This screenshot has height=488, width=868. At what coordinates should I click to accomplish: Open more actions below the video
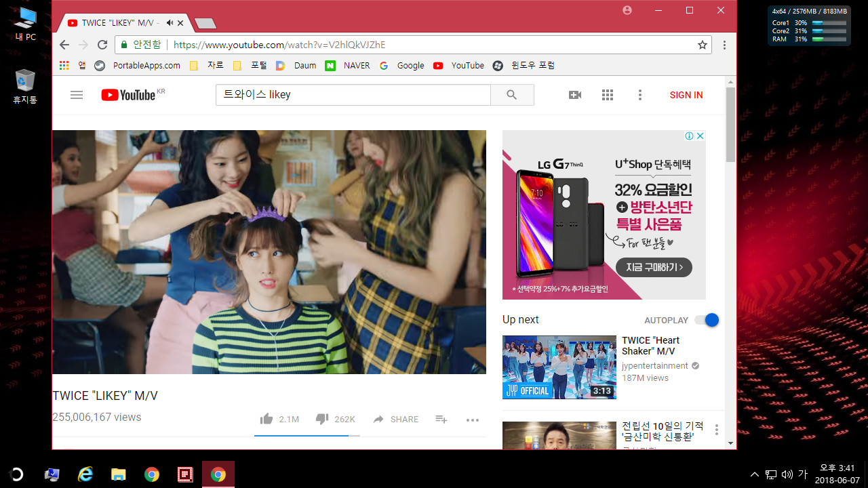(x=473, y=420)
